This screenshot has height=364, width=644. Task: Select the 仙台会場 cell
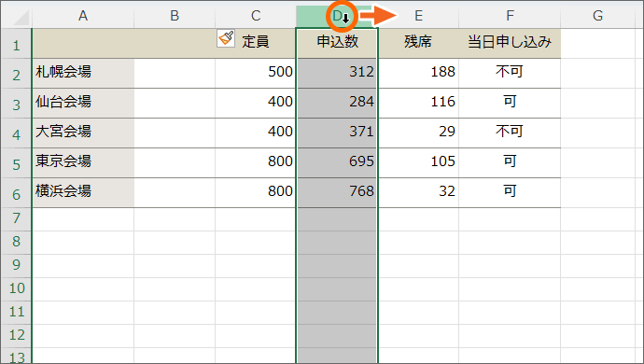pos(83,104)
